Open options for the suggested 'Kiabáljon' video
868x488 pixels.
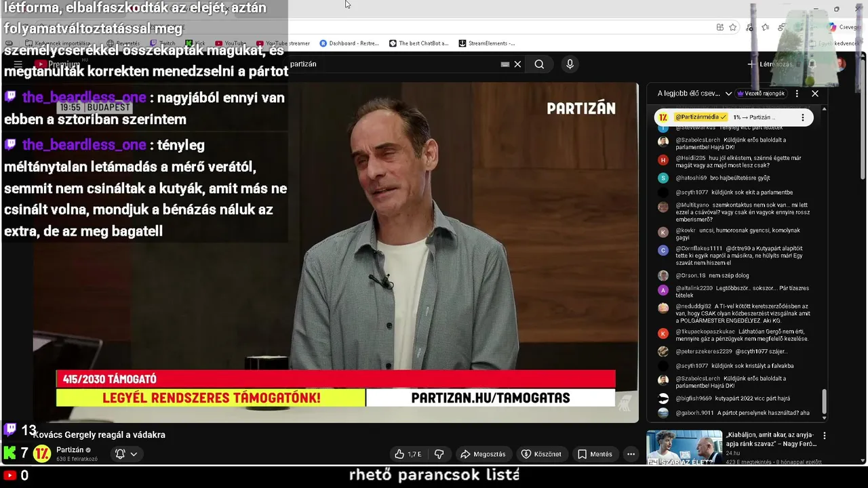tap(825, 436)
